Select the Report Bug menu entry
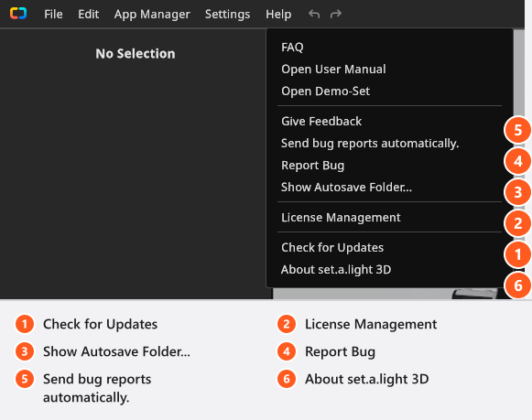This screenshot has width=532, height=420. [x=389, y=166]
